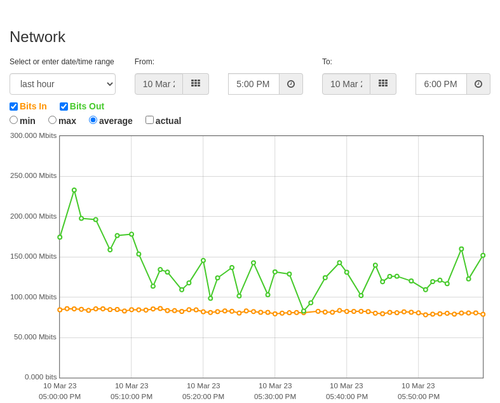Screen dimensions: 500x403
Task: Open the From date calendar picker icon
Action: click(196, 84)
